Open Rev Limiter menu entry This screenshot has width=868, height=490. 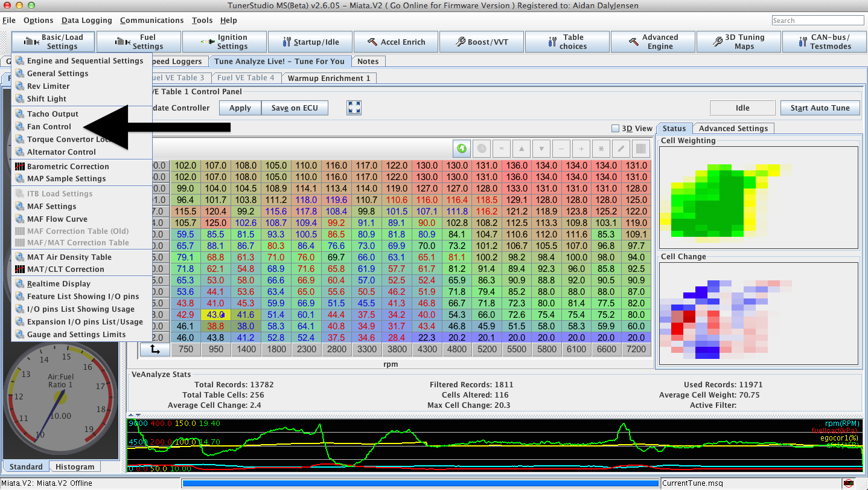[48, 86]
